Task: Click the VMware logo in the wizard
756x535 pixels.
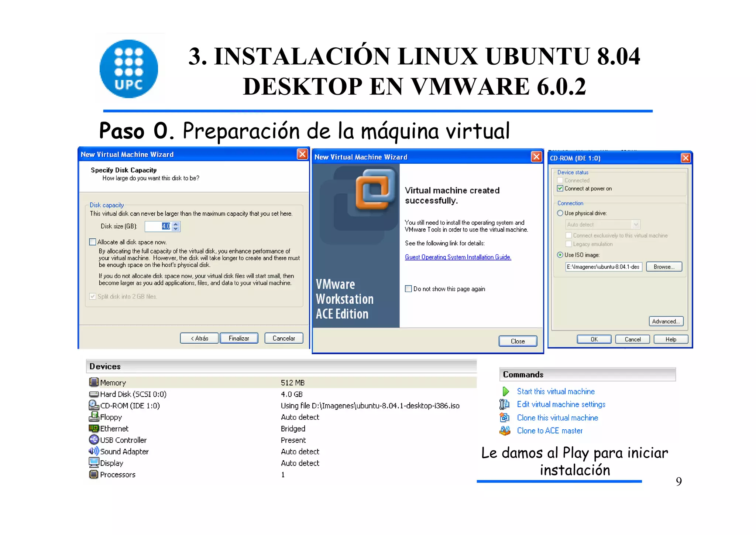Action: click(x=375, y=190)
